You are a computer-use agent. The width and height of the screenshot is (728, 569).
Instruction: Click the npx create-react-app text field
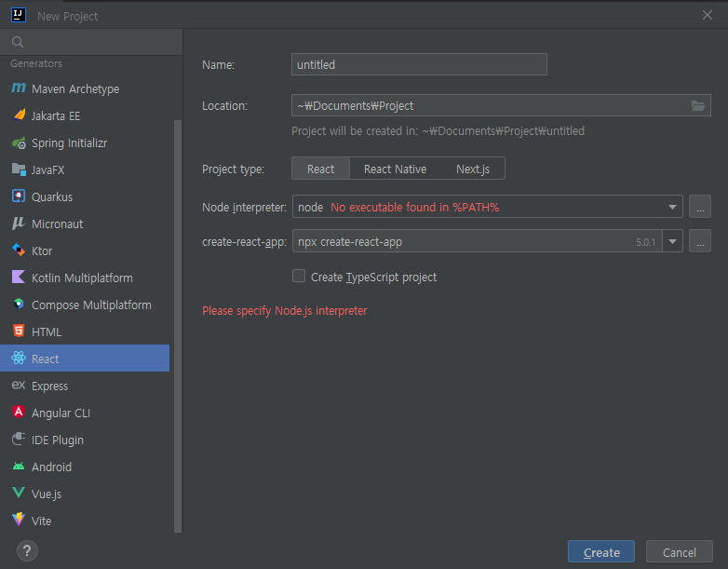click(x=477, y=241)
